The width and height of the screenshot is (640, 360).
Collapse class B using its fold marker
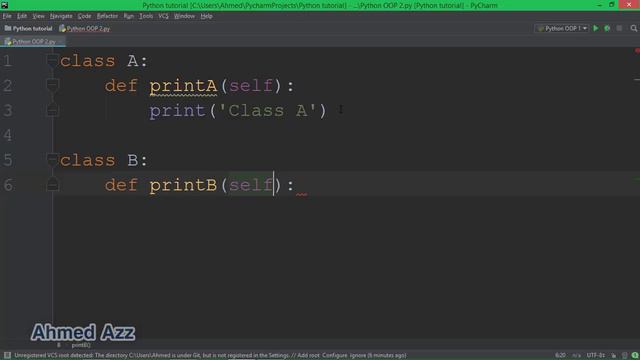pyautogui.click(x=52, y=160)
